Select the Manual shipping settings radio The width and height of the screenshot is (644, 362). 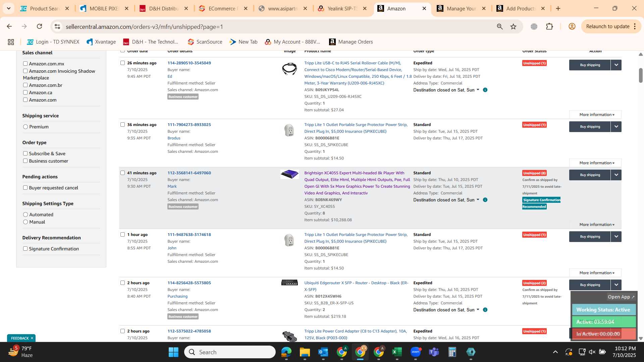(x=25, y=222)
